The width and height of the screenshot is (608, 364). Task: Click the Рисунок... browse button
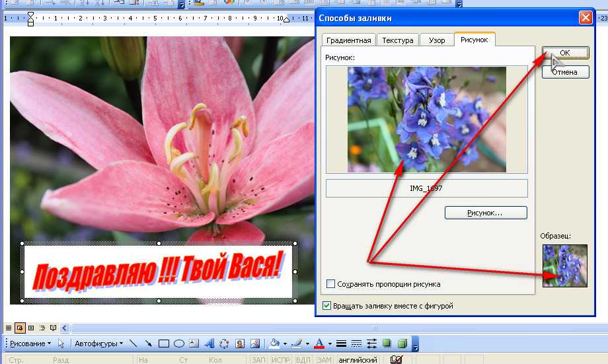(486, 213)
